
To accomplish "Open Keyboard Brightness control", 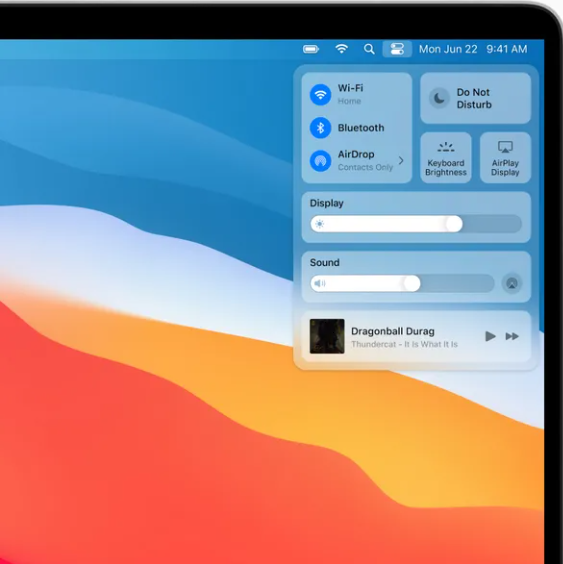I will pyautogui.click(x=446, y=158).
